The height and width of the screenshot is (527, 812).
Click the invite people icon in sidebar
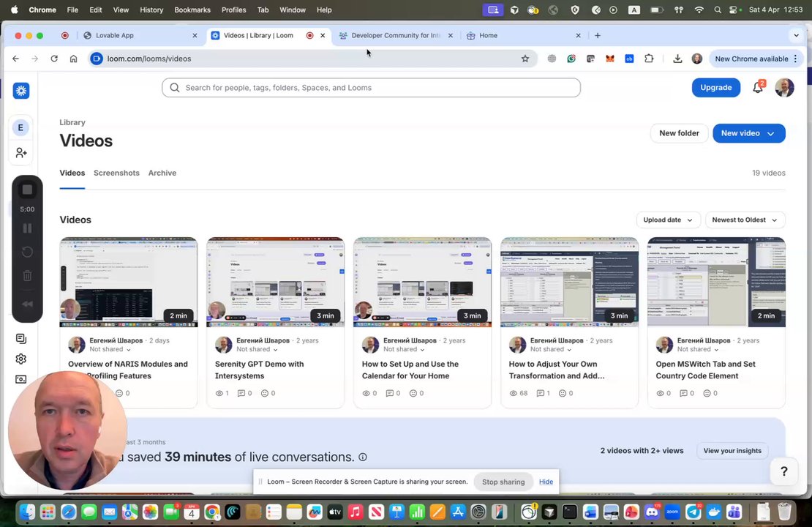[21, 153]
